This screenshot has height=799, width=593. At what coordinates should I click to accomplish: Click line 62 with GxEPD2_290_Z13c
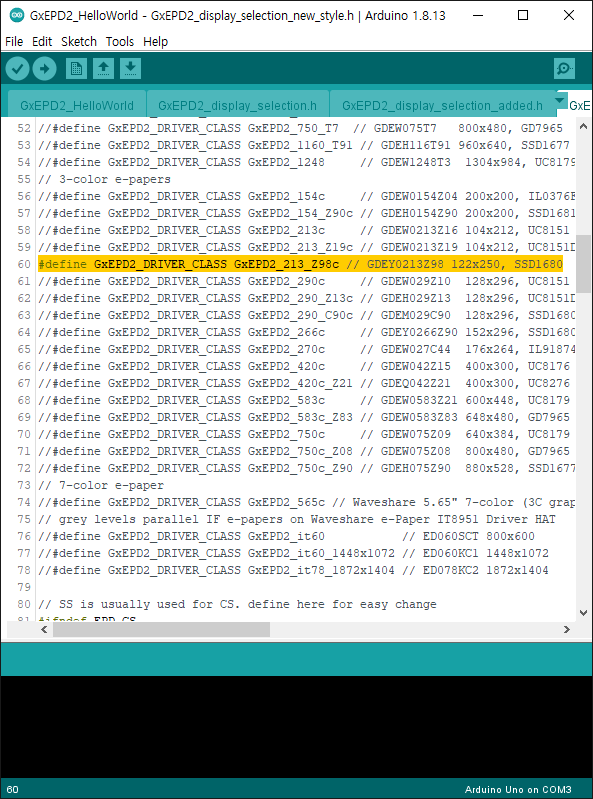(307, 298)
